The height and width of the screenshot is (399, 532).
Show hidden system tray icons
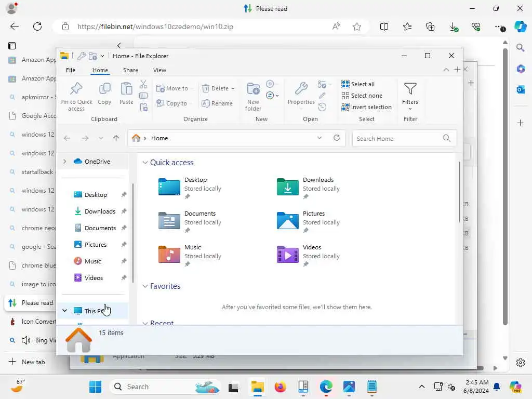[421, 387]
